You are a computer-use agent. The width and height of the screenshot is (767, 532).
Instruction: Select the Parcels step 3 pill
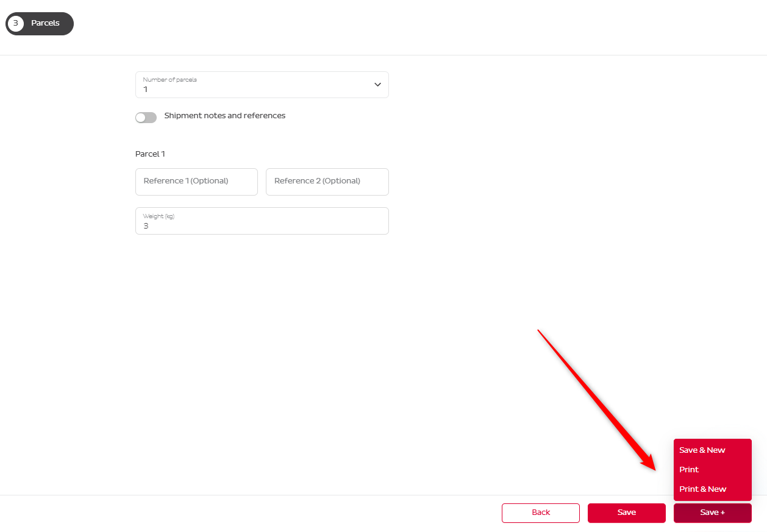[40, 23]
